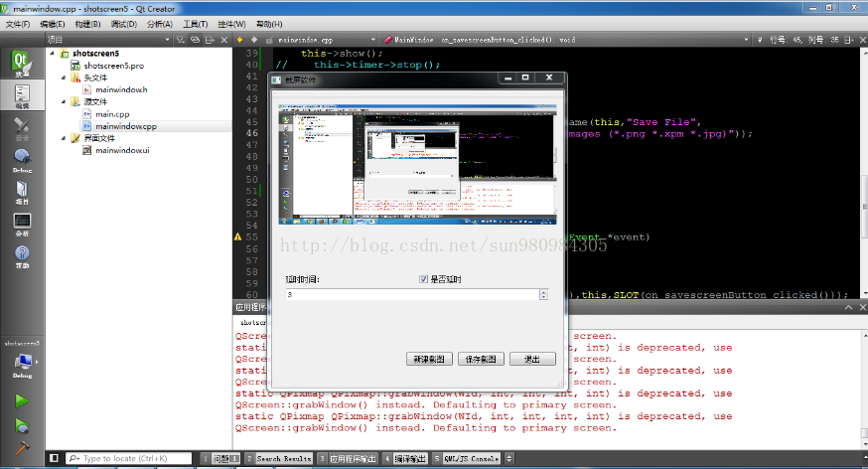Increase the delay time spinbox
This screenshot has width=868, height=469.
tap(543, 292)
